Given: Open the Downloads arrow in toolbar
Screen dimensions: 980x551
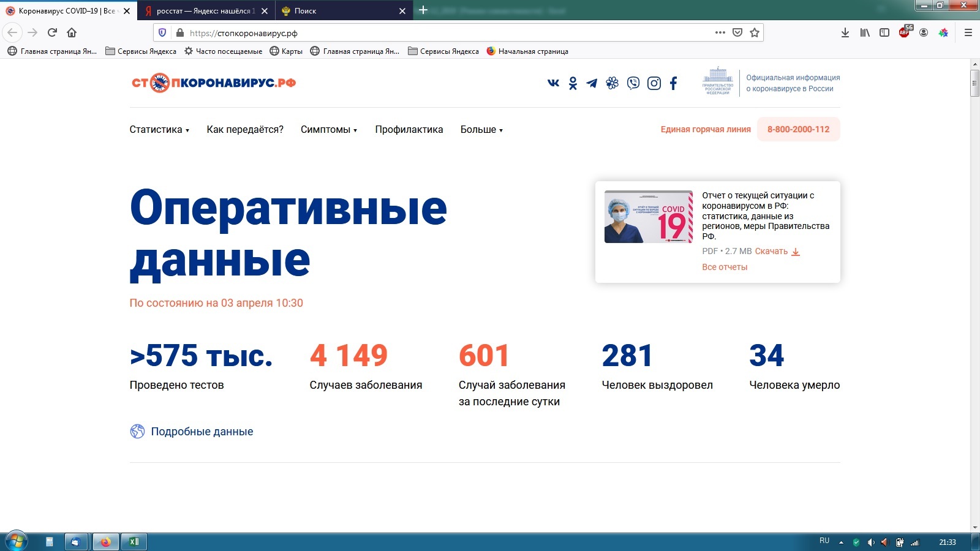Looking at the screenshot, I should [x=845, y=32].
